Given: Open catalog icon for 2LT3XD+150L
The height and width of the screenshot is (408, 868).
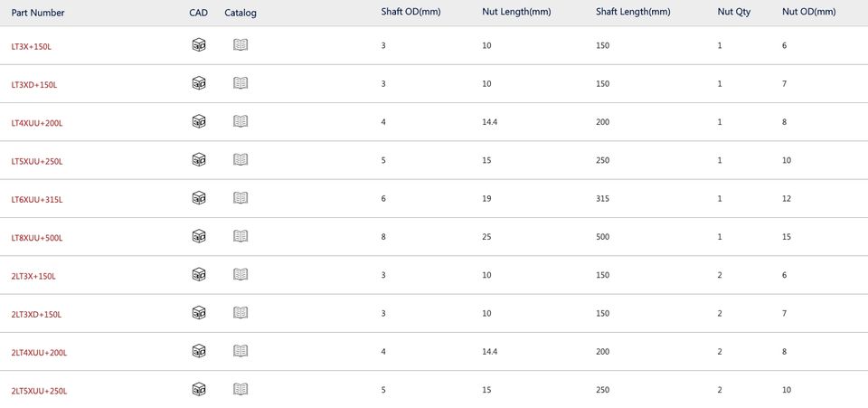Looking at the screenshot, I should pos(241,312).
